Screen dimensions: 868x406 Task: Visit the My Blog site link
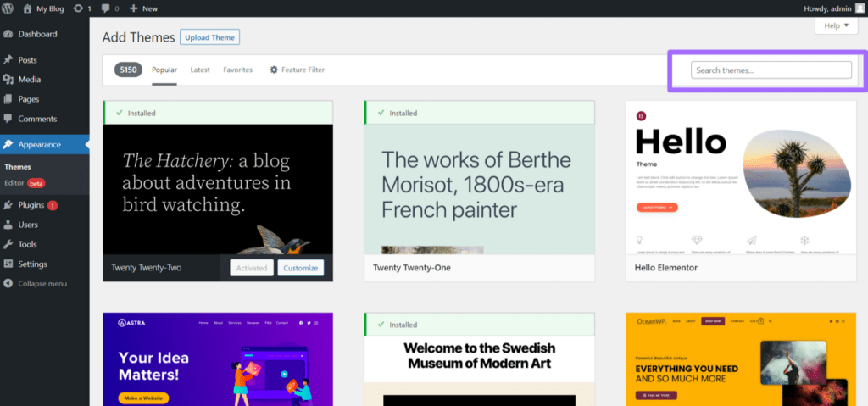click(x=44, y=8)
